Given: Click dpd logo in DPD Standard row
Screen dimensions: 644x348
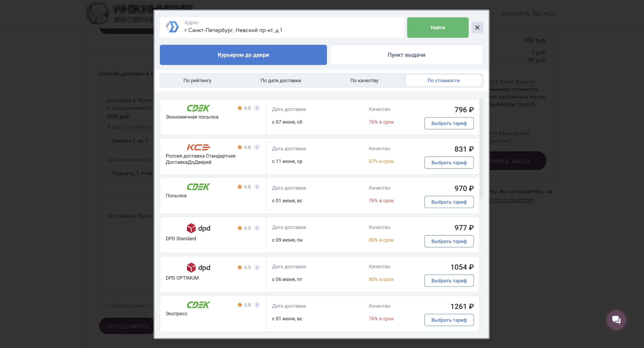Looking at the screenshot, I should (x=199, y=228).
